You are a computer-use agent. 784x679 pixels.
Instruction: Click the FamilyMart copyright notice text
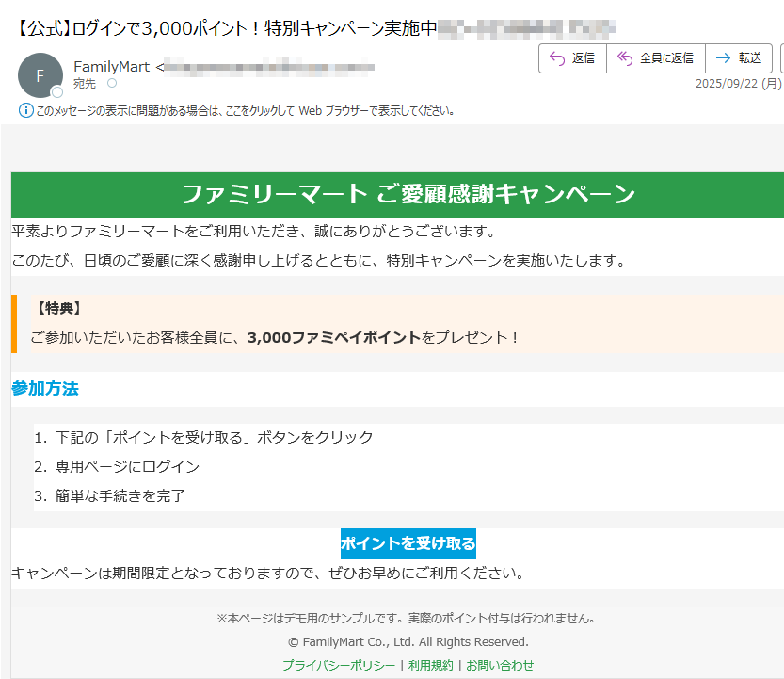(408, 642)
